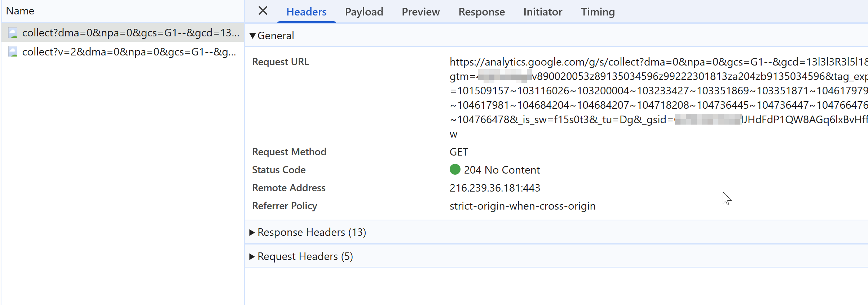Viewport: 868px width, 305px height.
Task: Click the analytics.google.com request URL value
Action: 658,98
